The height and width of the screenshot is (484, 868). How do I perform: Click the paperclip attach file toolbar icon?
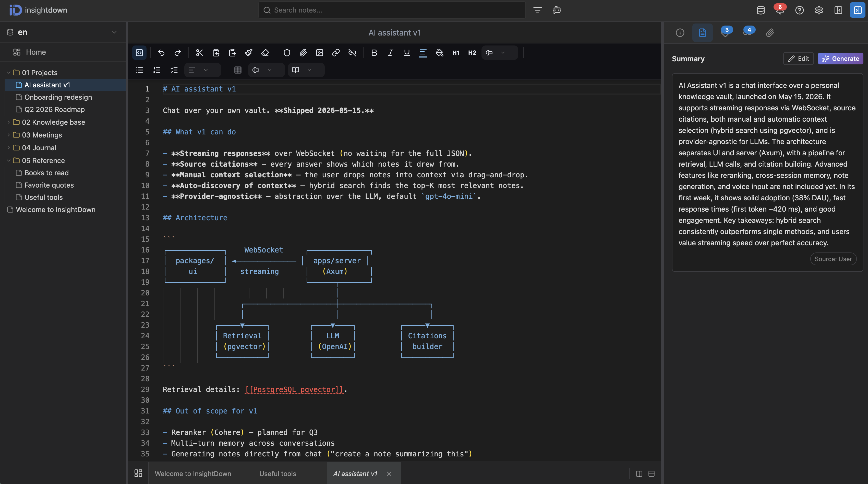303,53
